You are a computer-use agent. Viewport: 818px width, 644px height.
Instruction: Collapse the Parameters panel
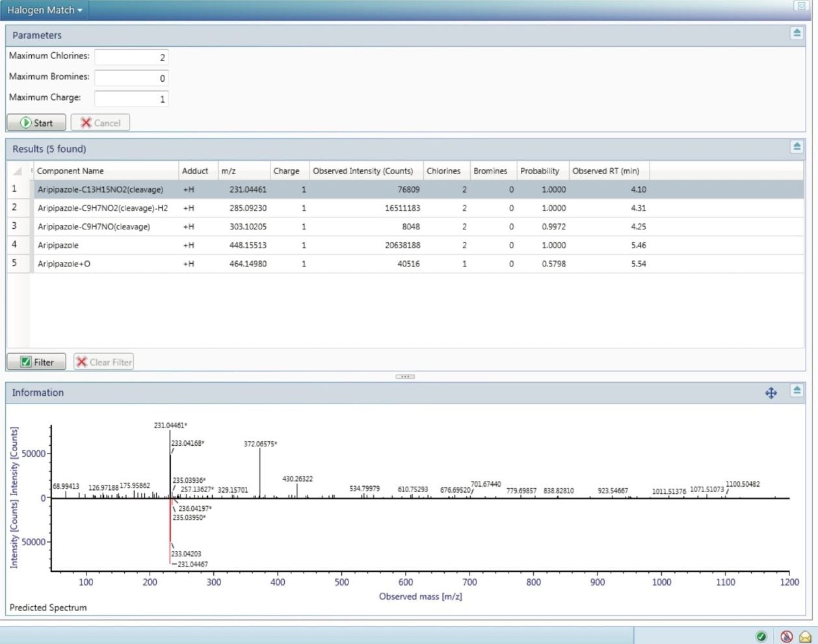(797, 33)
